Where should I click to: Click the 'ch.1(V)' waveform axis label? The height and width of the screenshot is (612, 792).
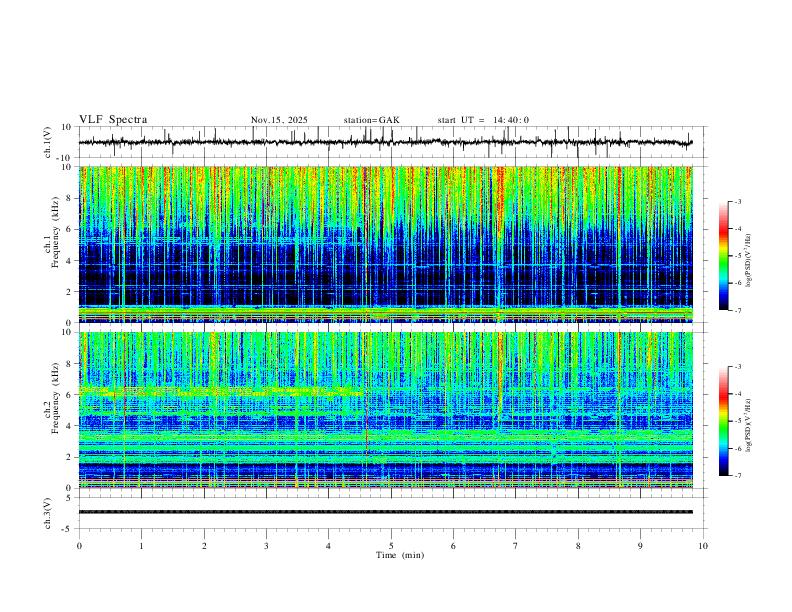point(48,142)
